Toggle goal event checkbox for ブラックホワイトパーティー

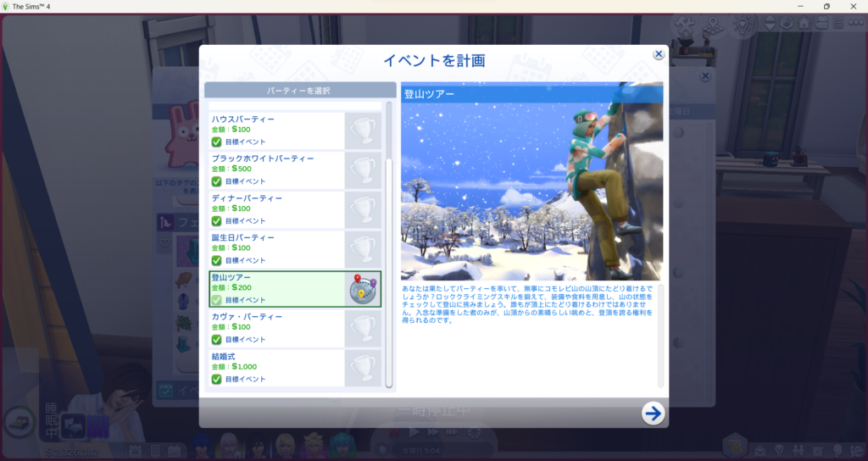coord(216,181)
